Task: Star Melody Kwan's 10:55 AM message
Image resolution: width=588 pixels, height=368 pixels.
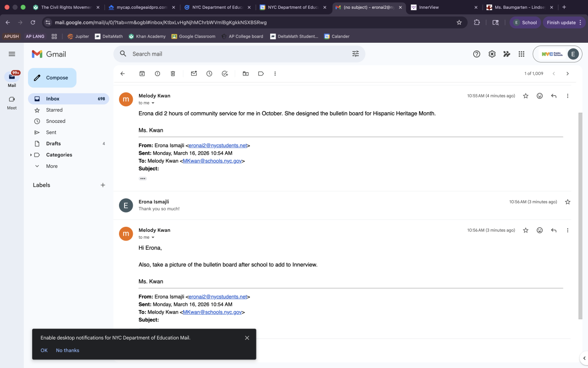Action: click(x=526, y=96)
